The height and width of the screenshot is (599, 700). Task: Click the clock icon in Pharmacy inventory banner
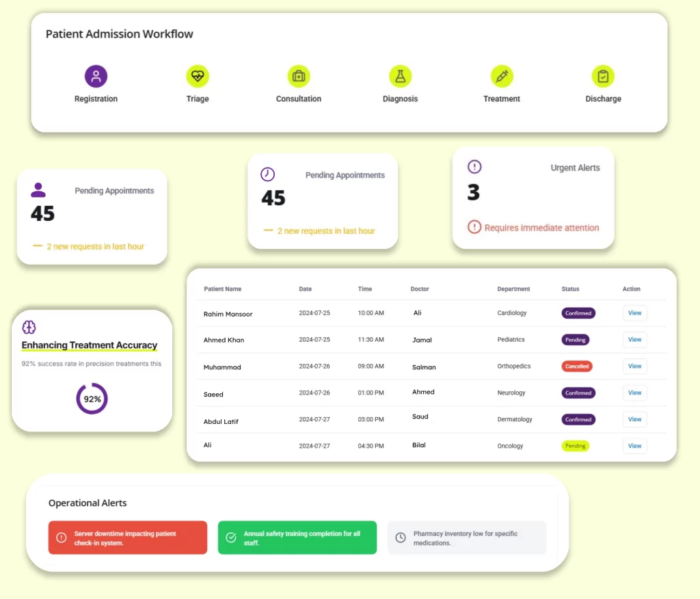[401, 537]
